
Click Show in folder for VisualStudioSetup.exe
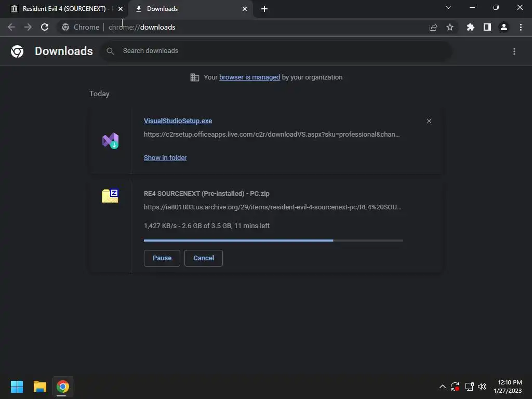[165, 158]
